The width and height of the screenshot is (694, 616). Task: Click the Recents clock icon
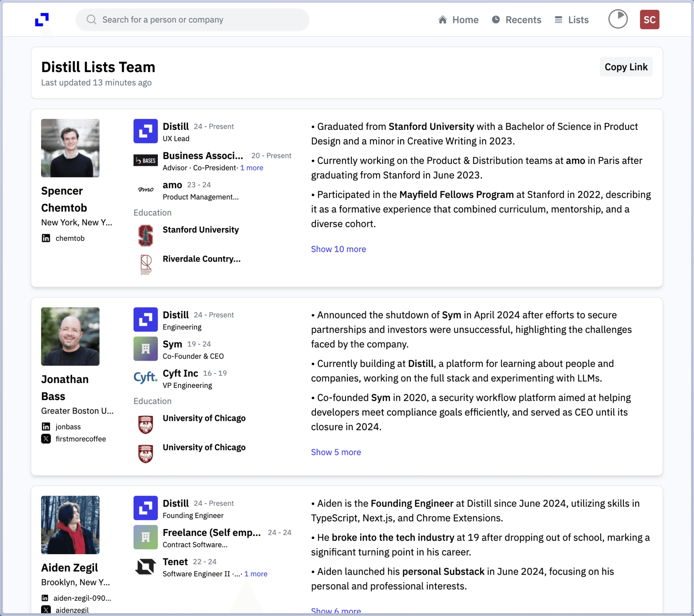[x=496, y=20]
